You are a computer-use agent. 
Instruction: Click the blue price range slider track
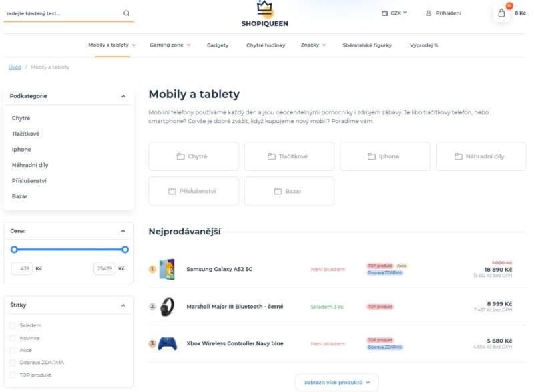pos(69,250)
